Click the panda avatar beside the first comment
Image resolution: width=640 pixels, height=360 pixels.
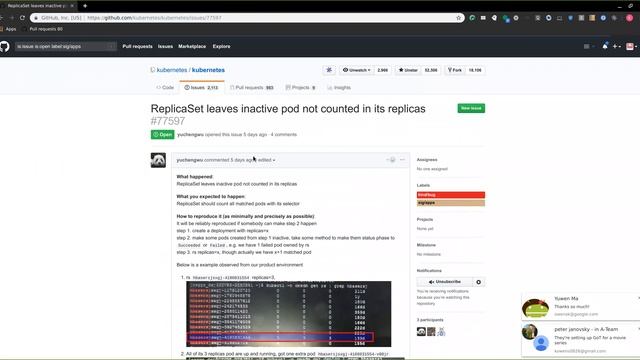tap(158, 160)
